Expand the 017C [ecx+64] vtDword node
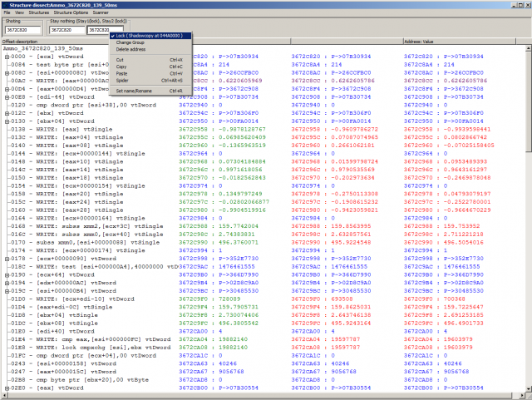 tap(7, 274)
